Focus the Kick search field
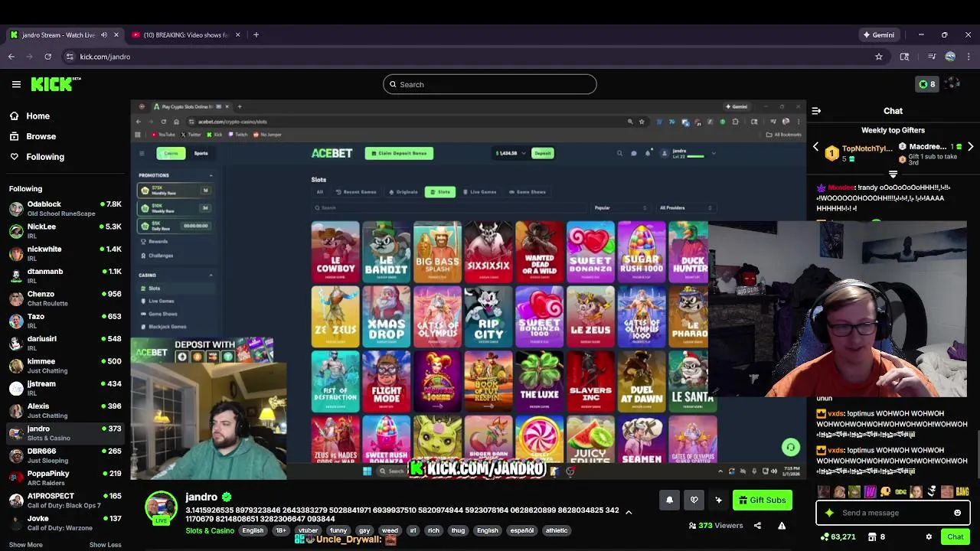 (490, 84)
